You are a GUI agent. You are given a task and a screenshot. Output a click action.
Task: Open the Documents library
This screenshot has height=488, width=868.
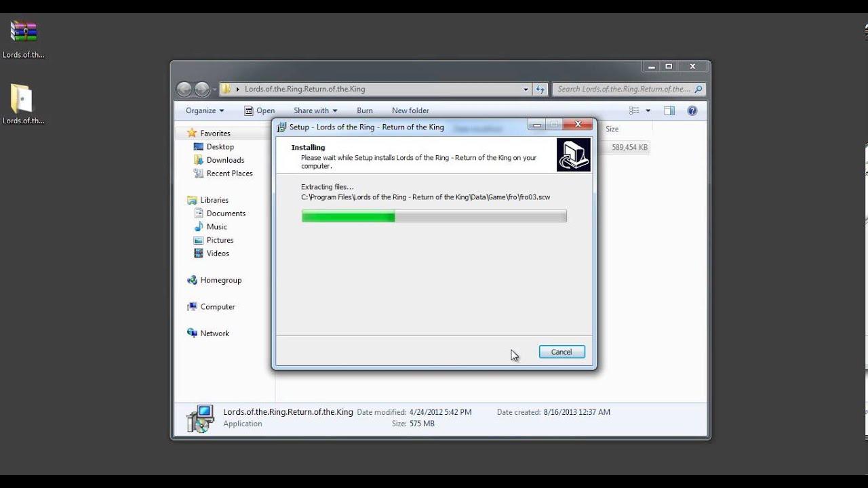(226, 213)
